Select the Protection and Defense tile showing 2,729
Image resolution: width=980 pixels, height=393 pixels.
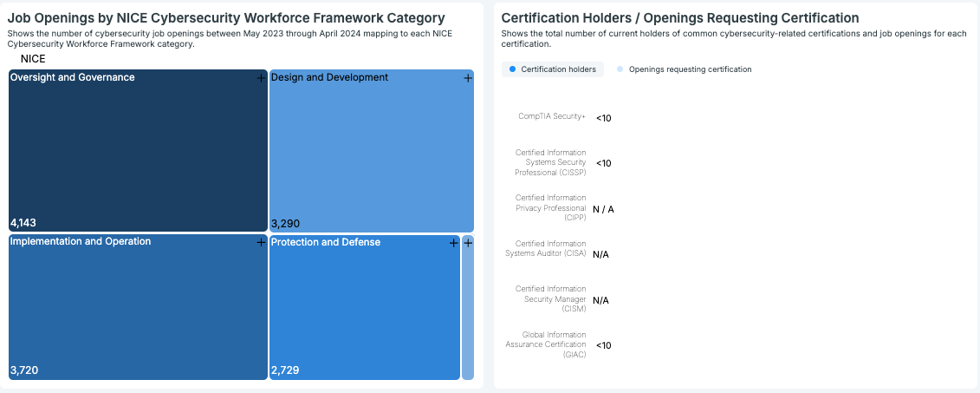364,308
